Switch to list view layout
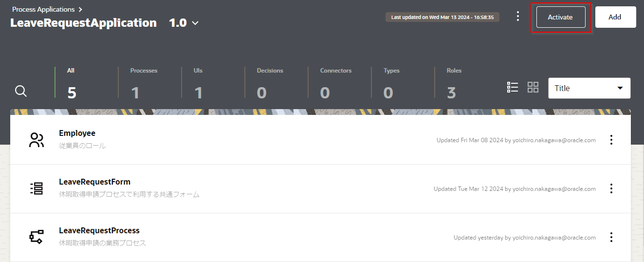 513,88
